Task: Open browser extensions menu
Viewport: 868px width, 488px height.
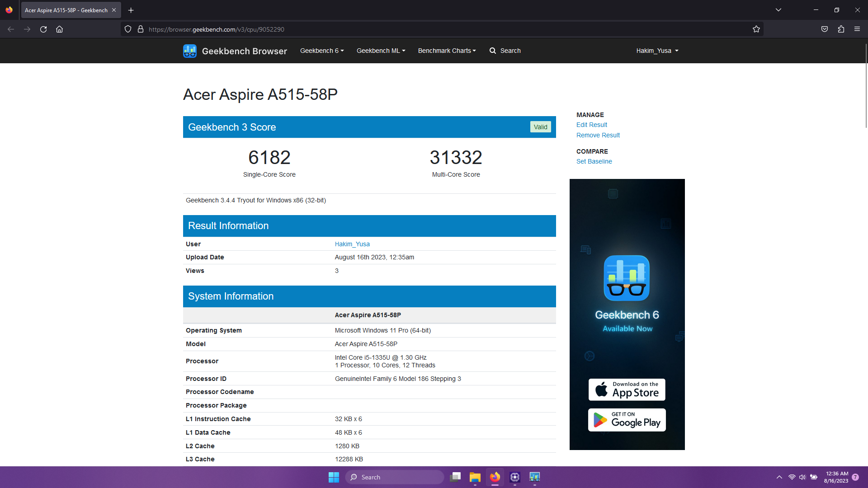Action: click(841, 29)
